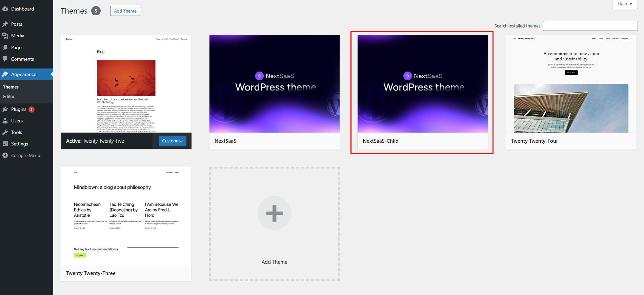
Task: Click the Customize button for active theme
Action: coord(172,141)
